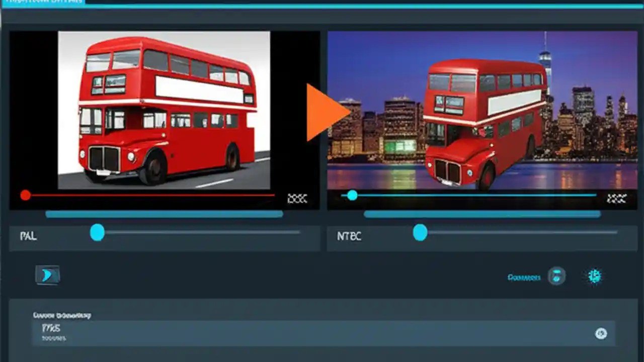The width and height of the screenshot is (644, 362).
Task: Click the resolution badge on the PAL player
Action: click(x=298, y=198)
